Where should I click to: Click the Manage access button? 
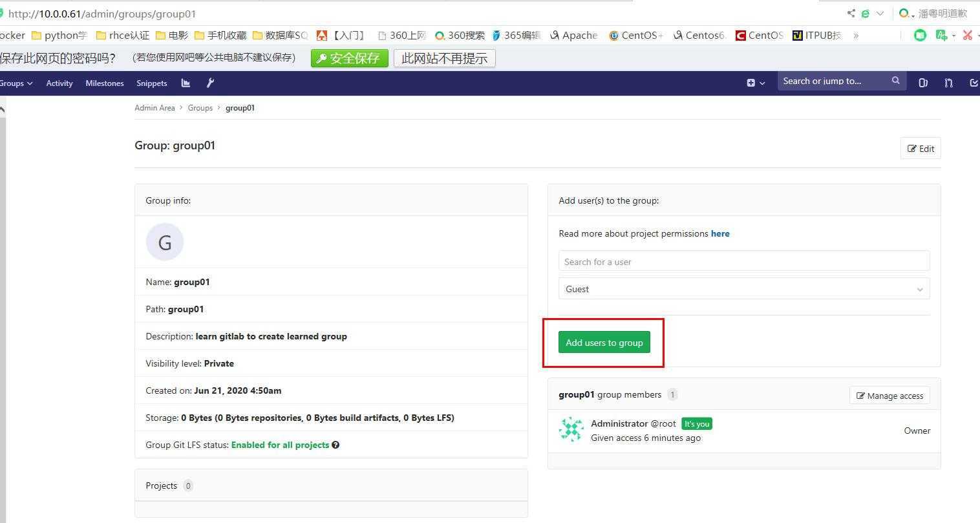click(x=889, y=396)
